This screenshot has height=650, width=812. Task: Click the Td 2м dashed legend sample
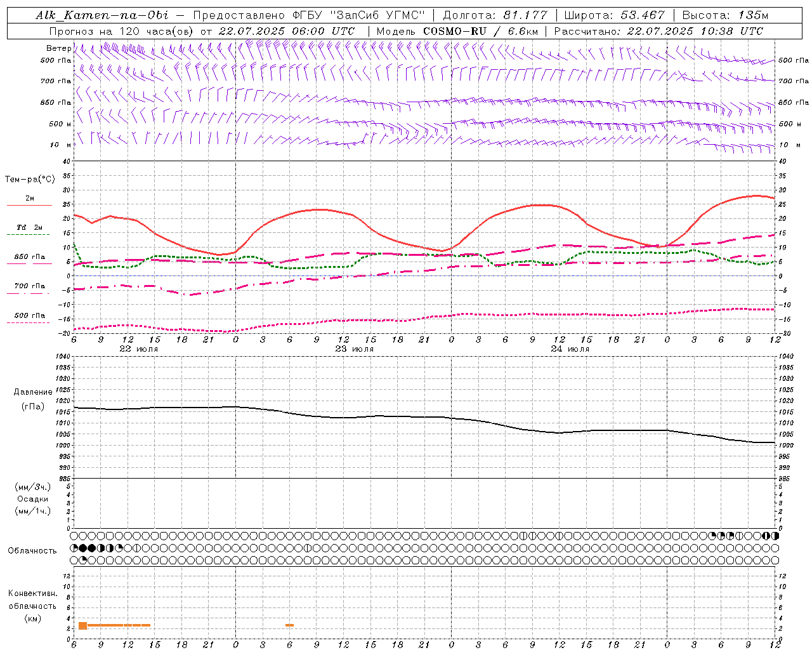point(29,235)
